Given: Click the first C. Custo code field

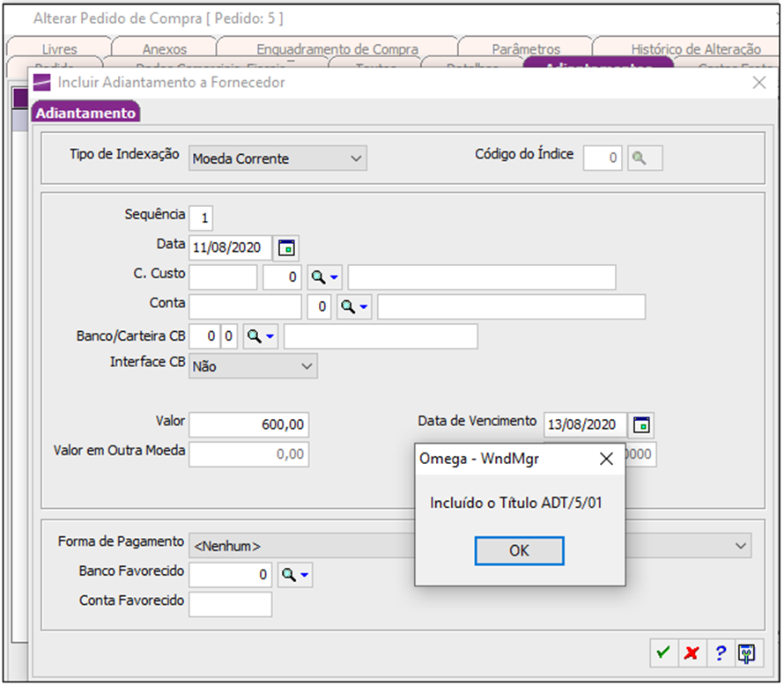Looking at the screenshot, I should (223, 276).
